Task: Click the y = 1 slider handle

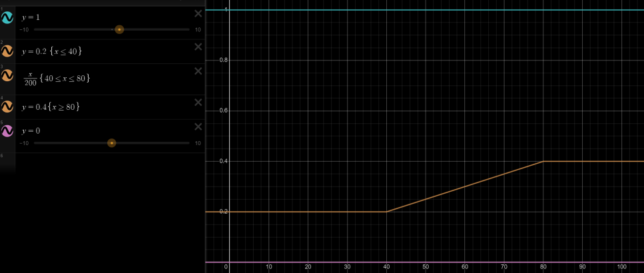Action: [119, 29]
